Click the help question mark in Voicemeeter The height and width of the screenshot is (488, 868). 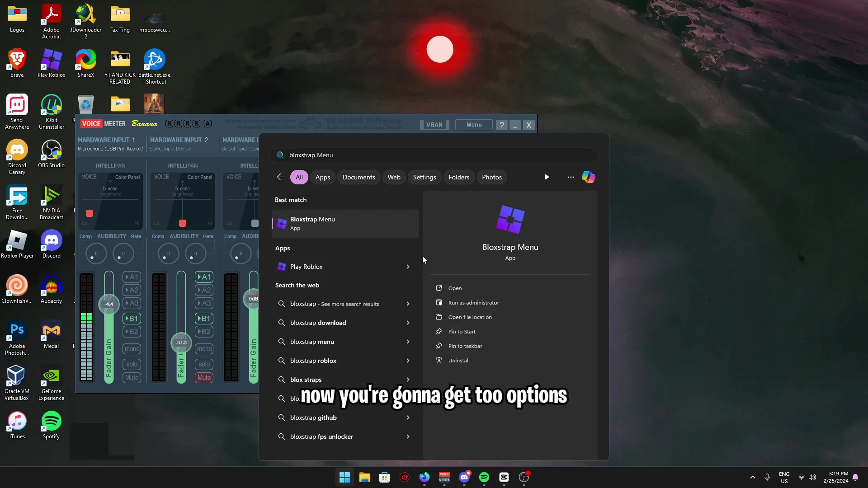[x=502, y=125]
